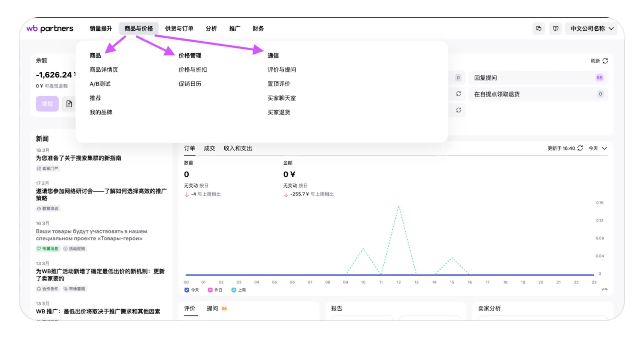Image resolution: width=644 pixels, height=338 pixels.
Task: Expand the 中文公司名称 account dropdown
Action: point(592,29)
